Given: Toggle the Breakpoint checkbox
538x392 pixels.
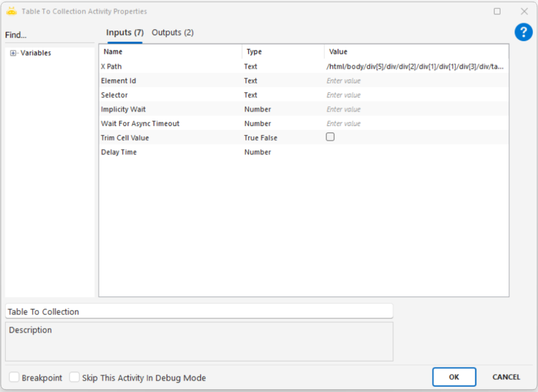Looking at the screenshot, I should pyautogui.click(x=15, y=377).
